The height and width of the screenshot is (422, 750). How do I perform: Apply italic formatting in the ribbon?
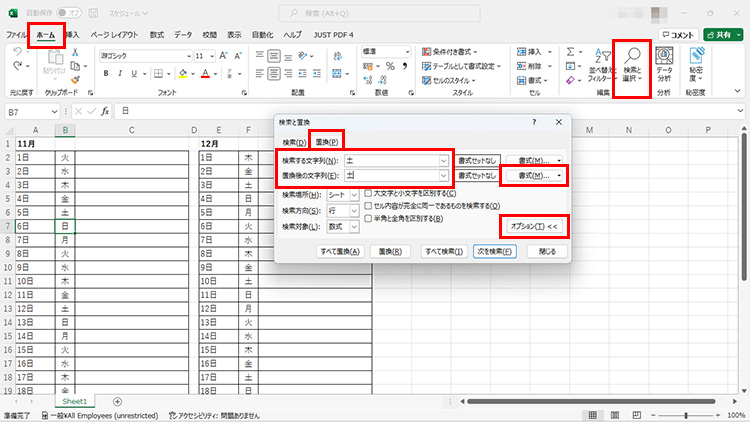pyautogui.click(x=133, y=73)
